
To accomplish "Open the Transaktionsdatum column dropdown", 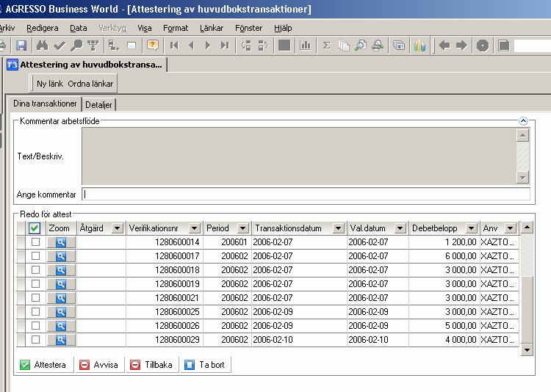I will (338, 228).
